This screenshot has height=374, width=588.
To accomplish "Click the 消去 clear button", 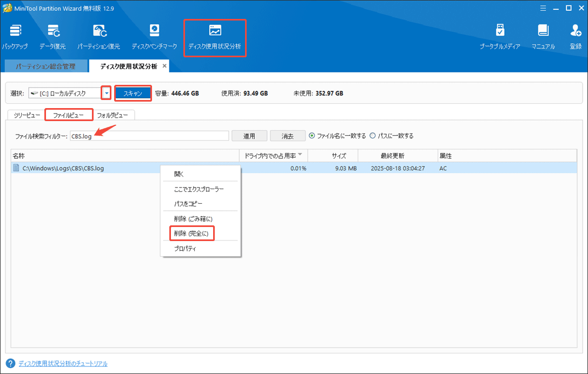I will click(x=288, y=136).
